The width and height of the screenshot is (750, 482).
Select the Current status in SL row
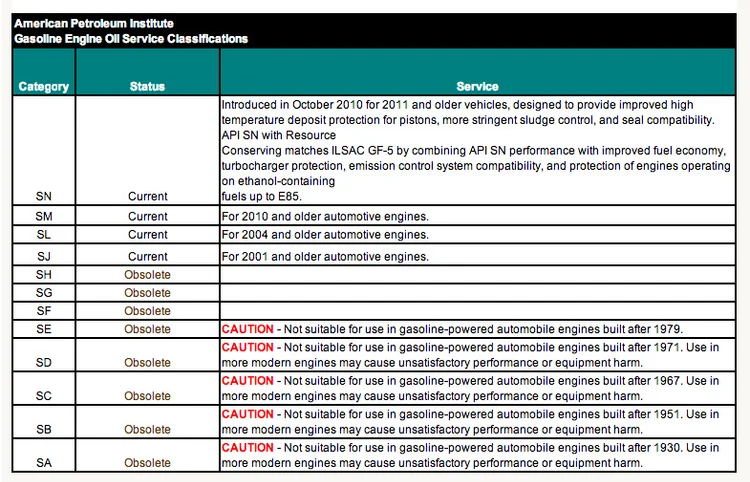click(148, 234)
